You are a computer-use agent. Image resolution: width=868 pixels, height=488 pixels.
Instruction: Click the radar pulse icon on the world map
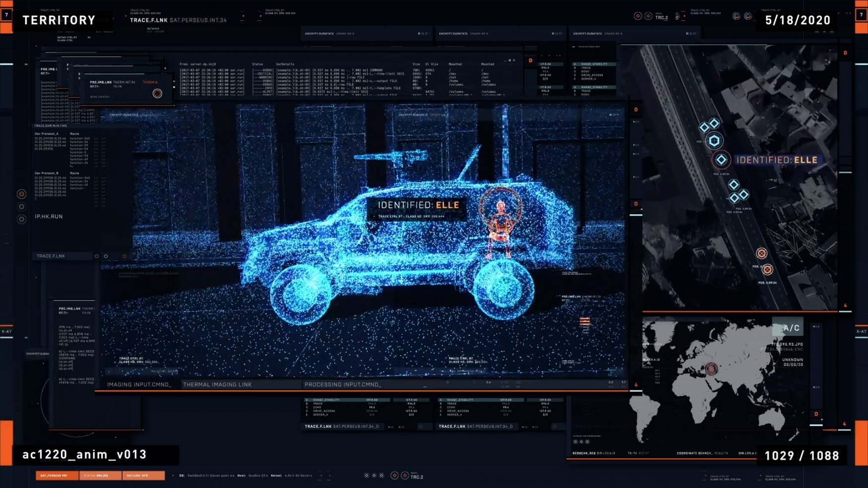pyautogui.click(x=711, y=367)
